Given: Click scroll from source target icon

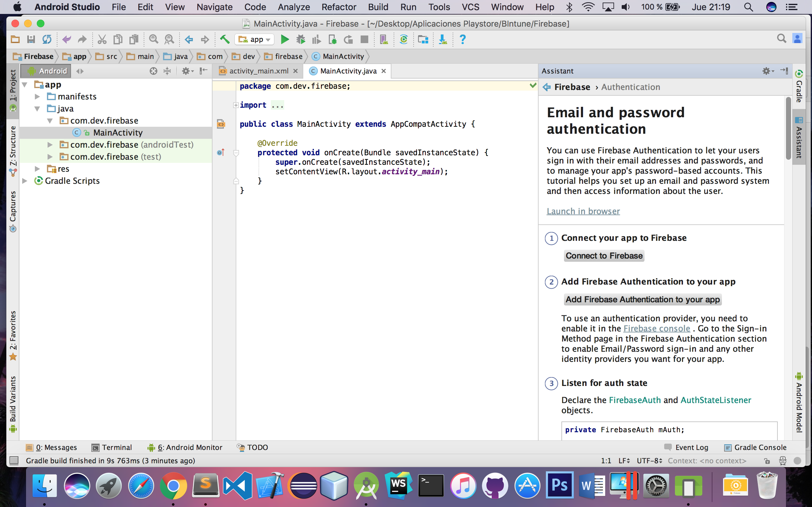Looking at the screenshot, I should 153,71.
